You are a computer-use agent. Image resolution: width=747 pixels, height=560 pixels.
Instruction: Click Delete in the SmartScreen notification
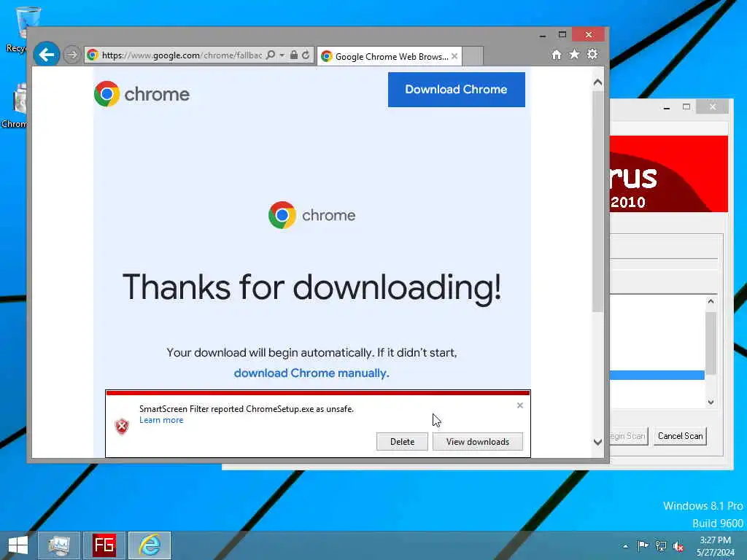pyautogui.click(x=402, y=441)
